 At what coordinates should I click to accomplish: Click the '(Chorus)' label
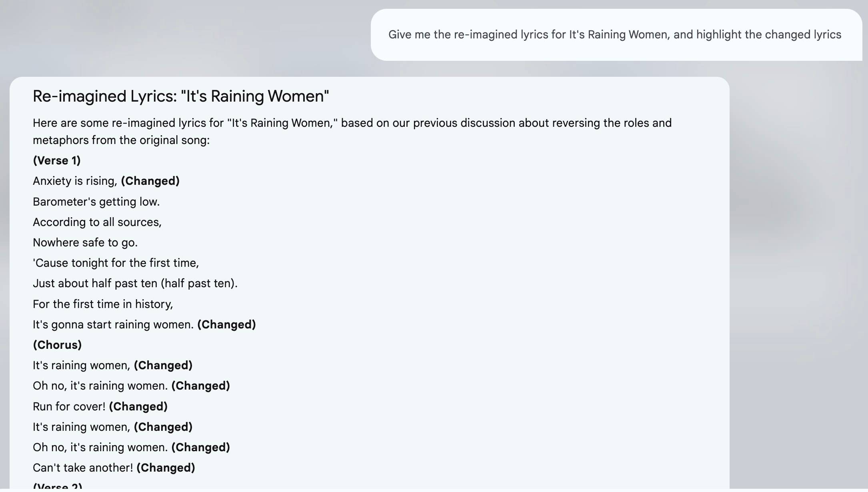click(x=57, y=345)
